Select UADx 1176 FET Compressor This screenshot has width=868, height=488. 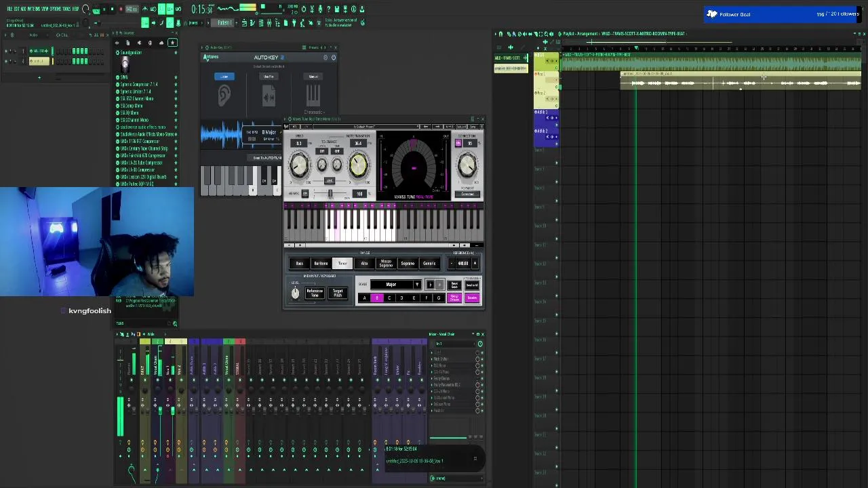(x=140, y=142)
